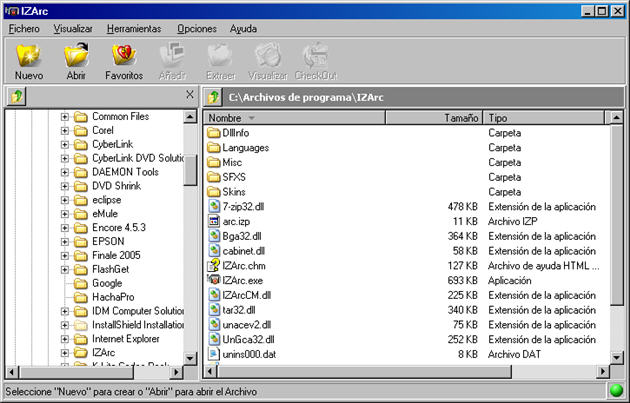This screenshot has height=403, width=630.
Task: Expand the Internet Explorer tree folder
Action: 65,339
